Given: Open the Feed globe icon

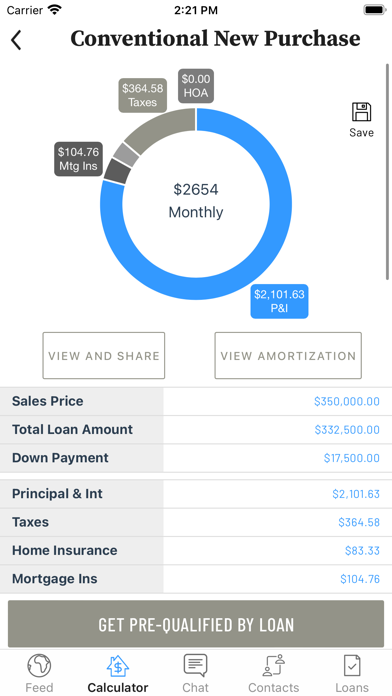Looking at the screenshot, I should pos(39,666).
